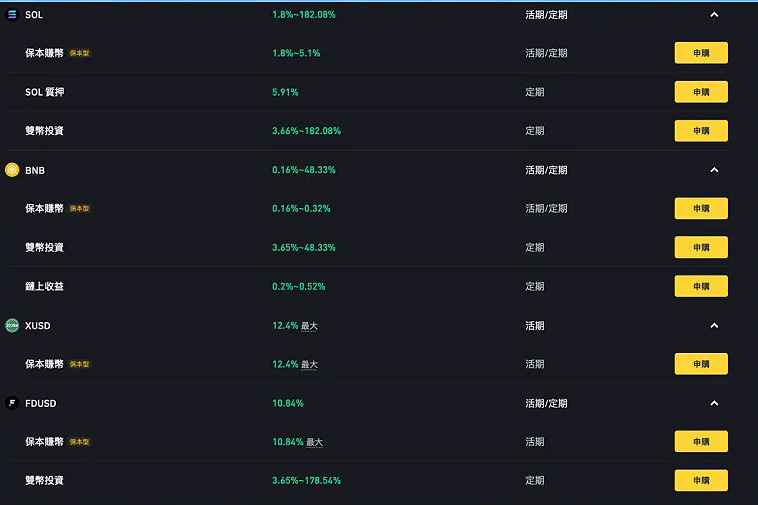Subscribe to BNB 保本賺幣 product
758x505 pixels.
700,208
